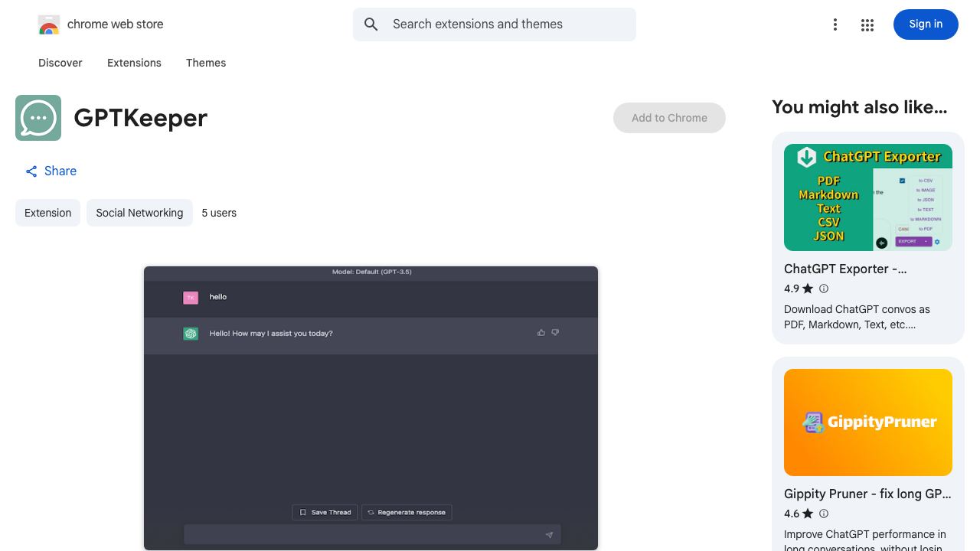Image resolution: width=980 pixels, height=551 pixels.
Task: Click the send arrow icon in screenshot
Action: click(x=549, y=535)
